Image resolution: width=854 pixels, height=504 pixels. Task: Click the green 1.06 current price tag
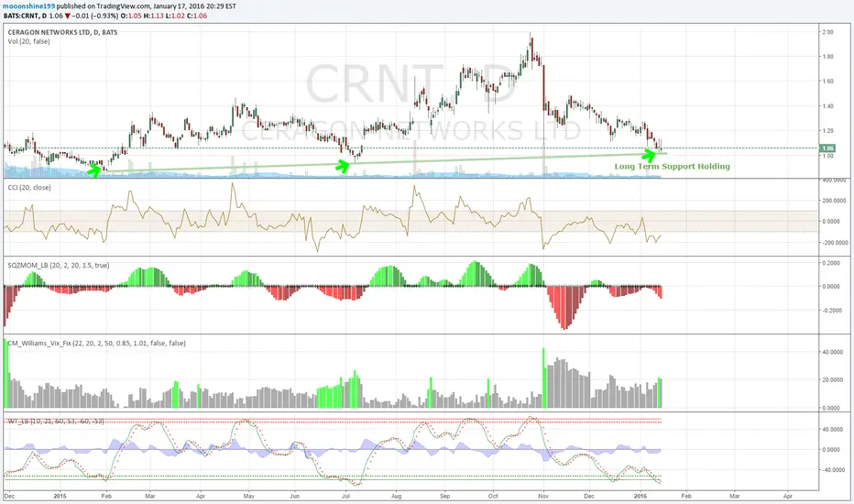827,148
